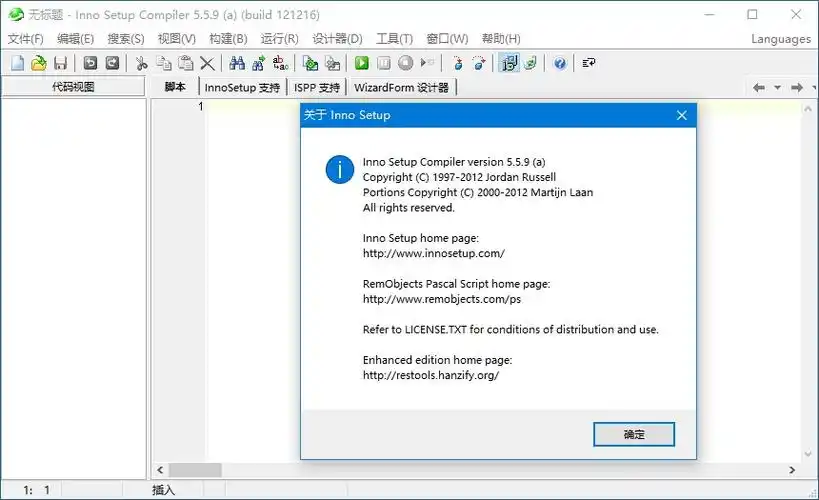Switch to the WizardForm 设计器 tab
Screen dimensions: 819x500
coord(401,87)
